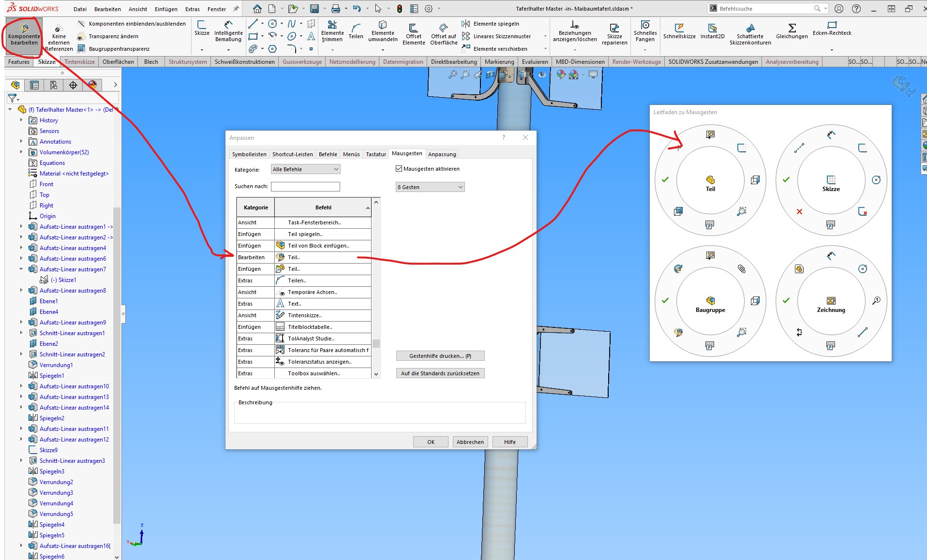Click Keine externen Referenzen tool
Screen dimensions: 927x560
pyautogui.click(x=59, y=38)
